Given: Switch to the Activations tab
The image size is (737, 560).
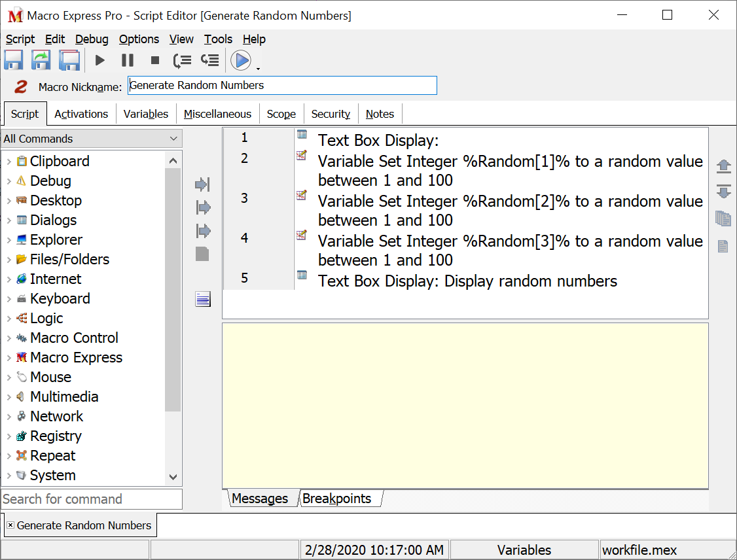Looking at the screenshot, I should pyautogui.click(x=81, y=114).
